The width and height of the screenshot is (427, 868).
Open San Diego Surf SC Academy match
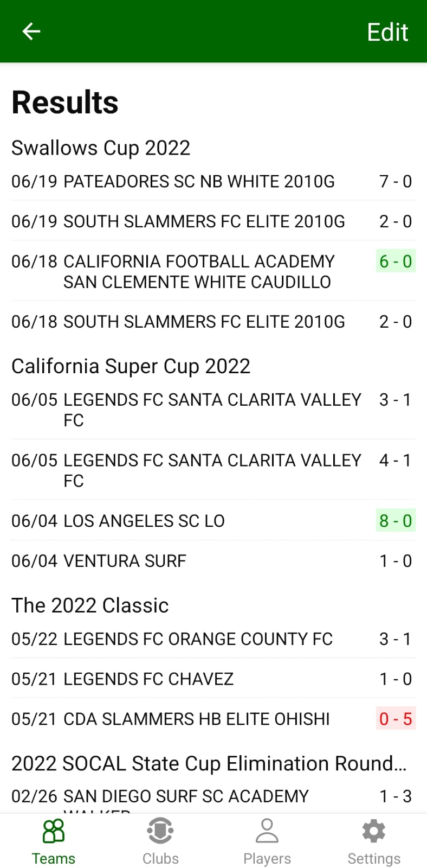[186, 796]
